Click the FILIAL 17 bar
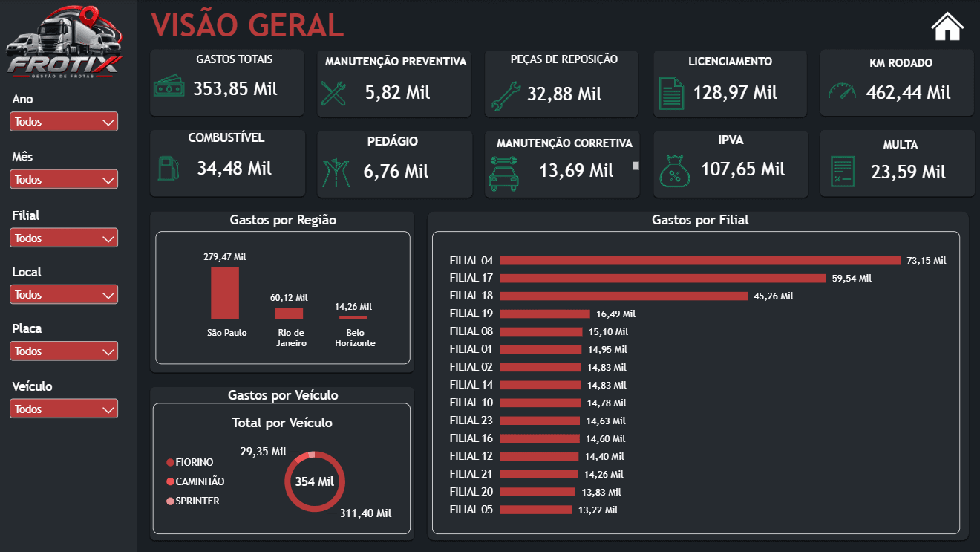 662,279
